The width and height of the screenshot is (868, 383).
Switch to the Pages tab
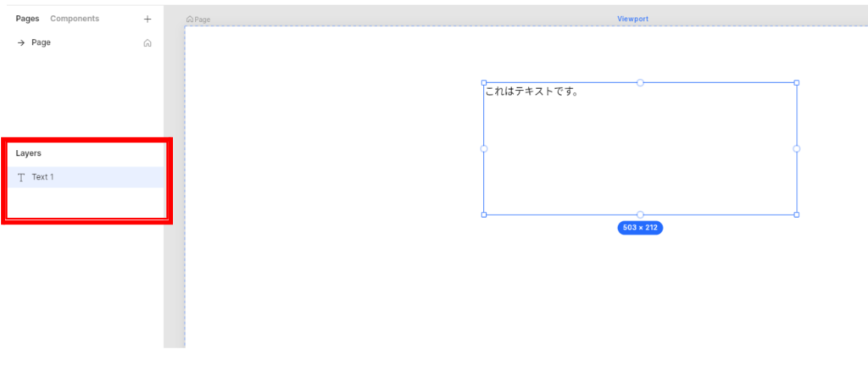[28, 19]
